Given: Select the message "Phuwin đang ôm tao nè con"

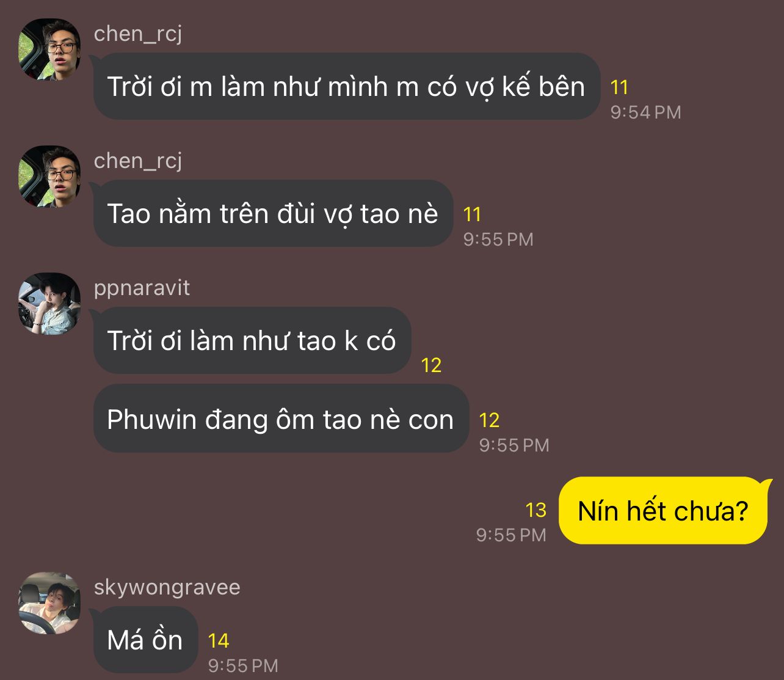Looking at the screenshot, I should (281, 419).
